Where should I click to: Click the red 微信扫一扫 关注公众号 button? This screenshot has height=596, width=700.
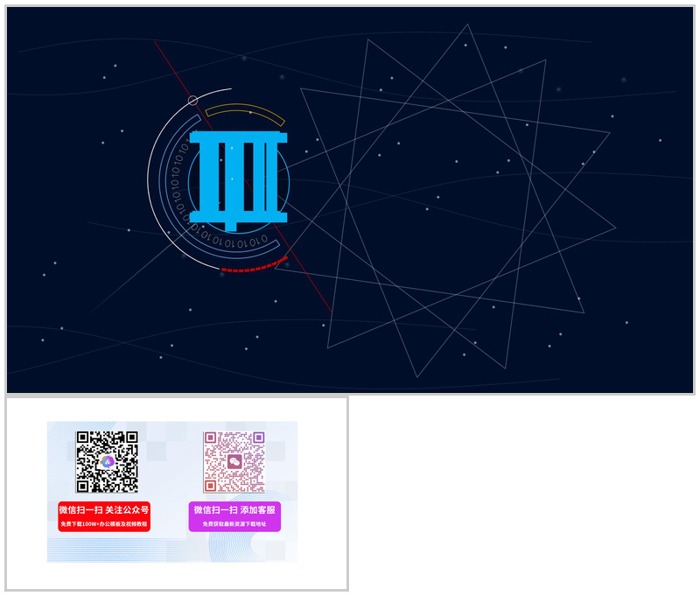(103, 518)
